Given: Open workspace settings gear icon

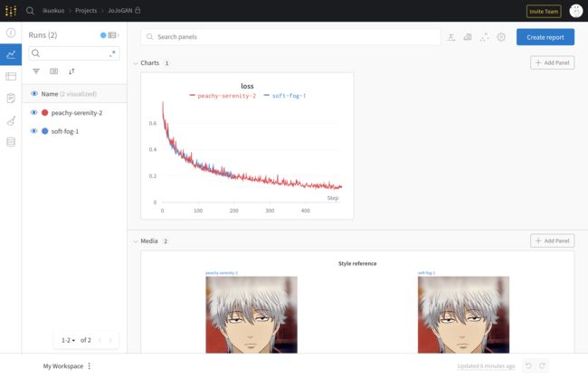Looking at the screenshot, I should pos(501,37).
